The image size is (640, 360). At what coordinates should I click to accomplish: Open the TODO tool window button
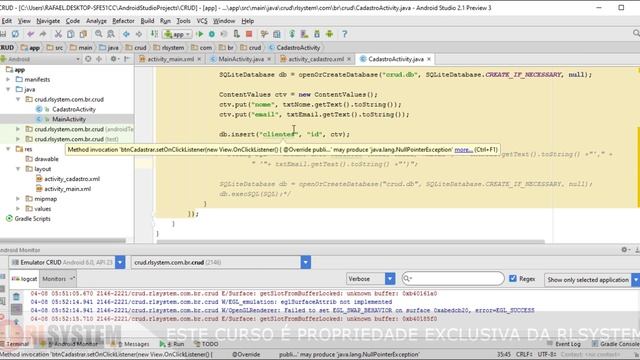(x=206, y=344)
